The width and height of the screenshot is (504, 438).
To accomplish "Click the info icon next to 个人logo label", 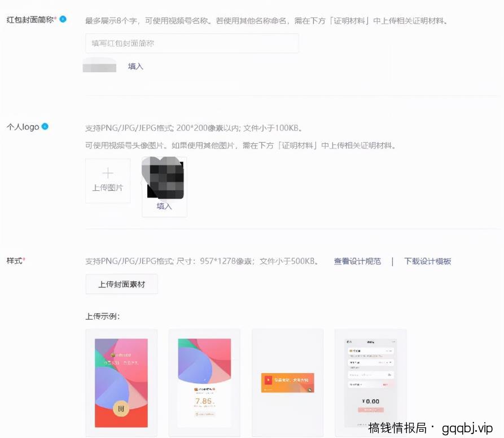I will point(46,127).
